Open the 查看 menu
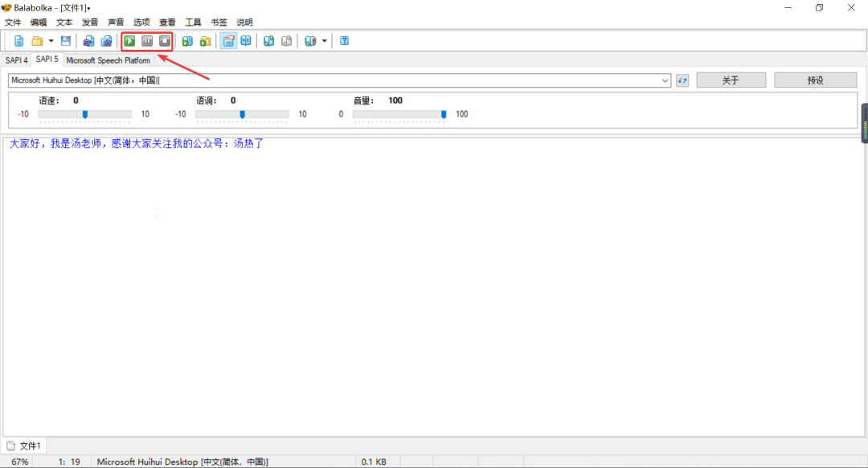Viewport: 868px width, 468px height. tap(167, 23)
